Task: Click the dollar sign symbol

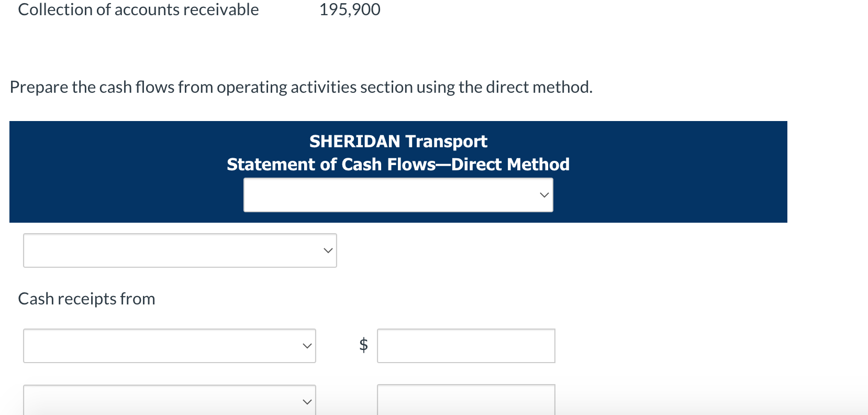Action: [x=363, y=345]
